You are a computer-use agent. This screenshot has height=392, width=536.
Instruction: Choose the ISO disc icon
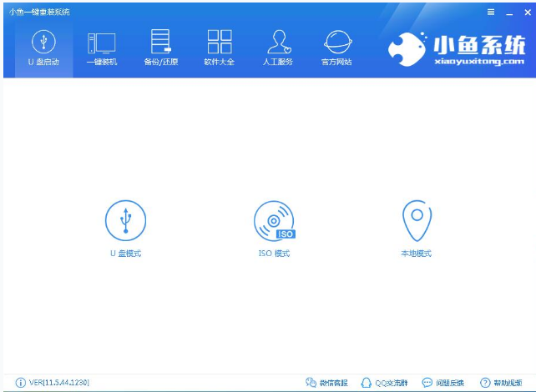(x=274, y=220)
